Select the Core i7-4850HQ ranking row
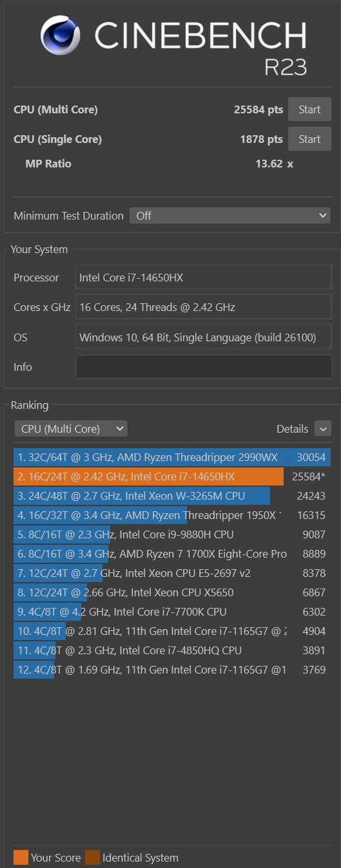341x868 pixels. [x=172, y=650]
